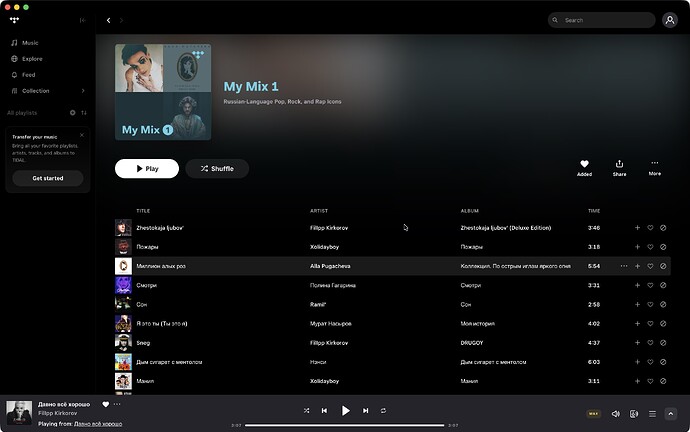Favorite the Пожары track
This screenshot has width=690, height=432.
tap(650, 247)
